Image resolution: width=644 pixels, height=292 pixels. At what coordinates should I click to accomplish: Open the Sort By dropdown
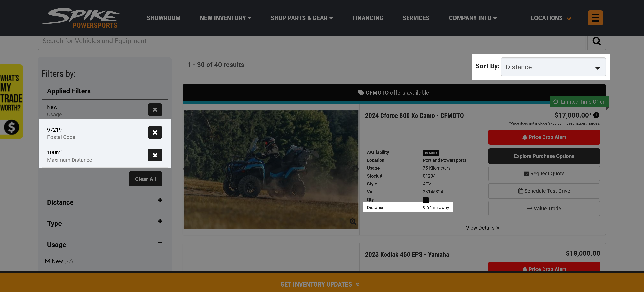[553, 67]
